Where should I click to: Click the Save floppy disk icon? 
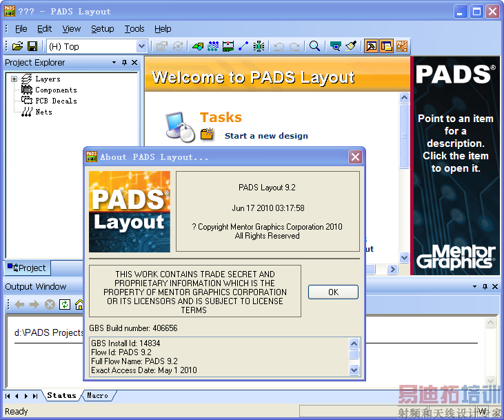tap(32, 47)
